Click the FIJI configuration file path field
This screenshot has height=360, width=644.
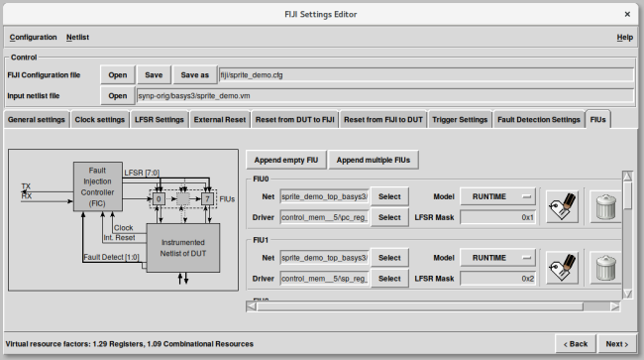click(x=426, y=75)
